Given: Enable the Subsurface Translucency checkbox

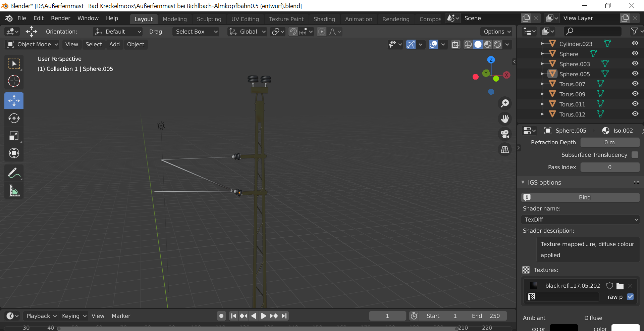Looking at the screenshot, I should 635,155.
